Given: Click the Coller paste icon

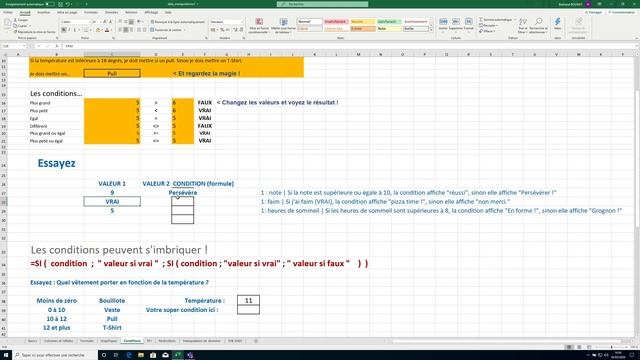Looking at the screenshot, I should [7, 24].
